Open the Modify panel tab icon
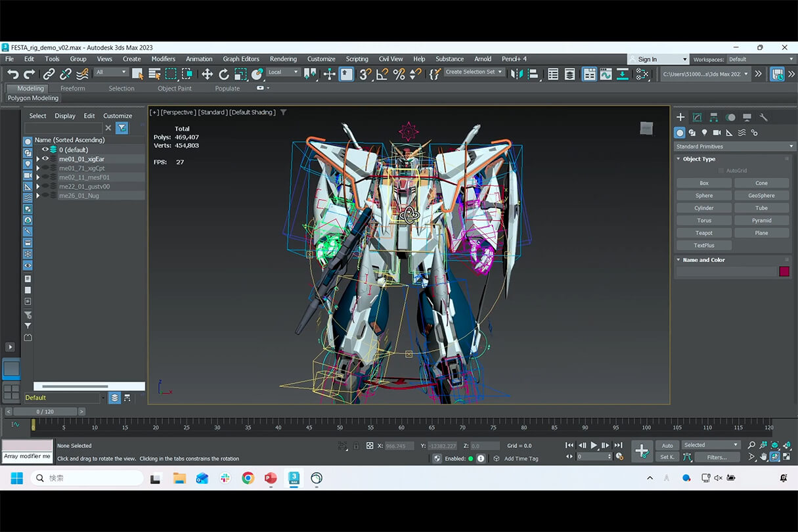This screenshot has width=798, height=532. pyautogui.click(x=697, y=117)
